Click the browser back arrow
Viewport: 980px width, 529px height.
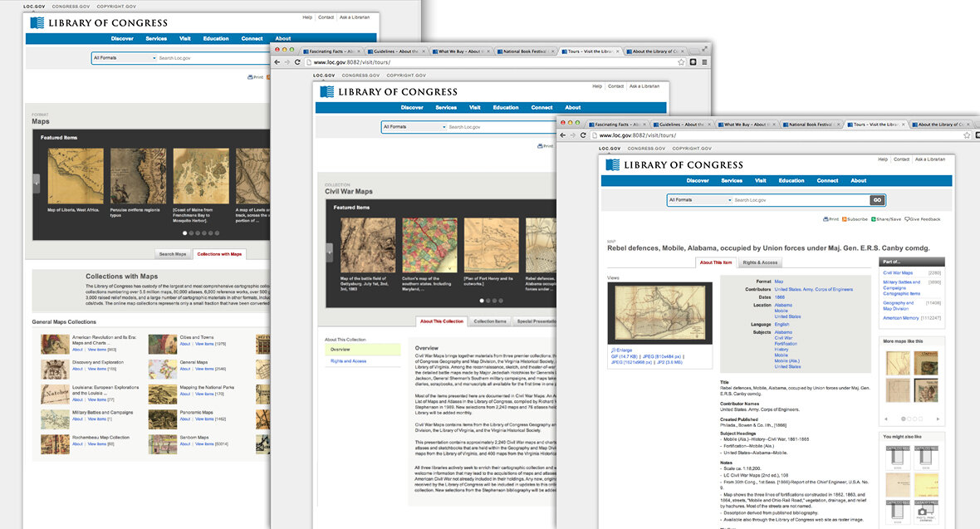[564, 137]
